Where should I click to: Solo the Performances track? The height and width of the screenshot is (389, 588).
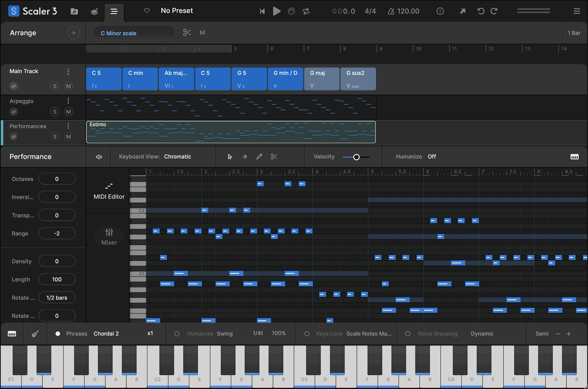point(54,137)
